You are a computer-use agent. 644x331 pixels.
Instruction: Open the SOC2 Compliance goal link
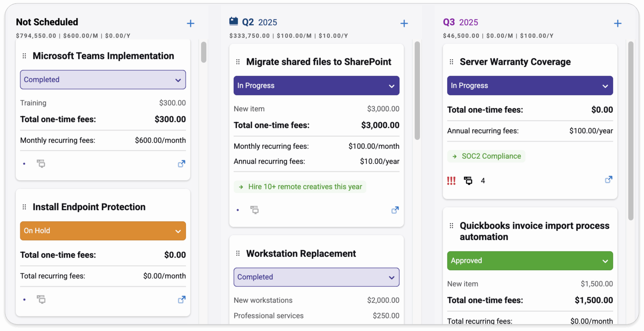[x=486, y=156]
